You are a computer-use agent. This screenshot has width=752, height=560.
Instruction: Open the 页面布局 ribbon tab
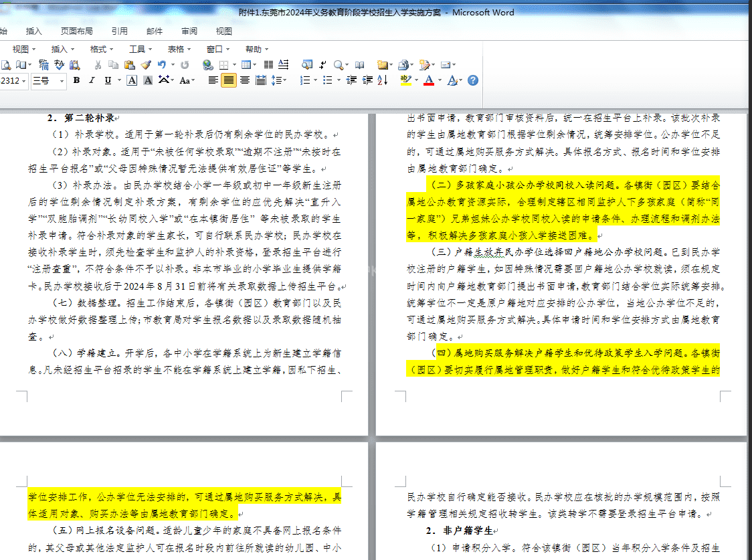[77, 31]
